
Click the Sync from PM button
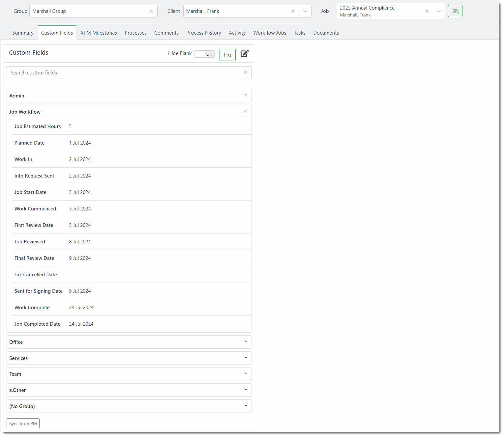pos(23,423)
